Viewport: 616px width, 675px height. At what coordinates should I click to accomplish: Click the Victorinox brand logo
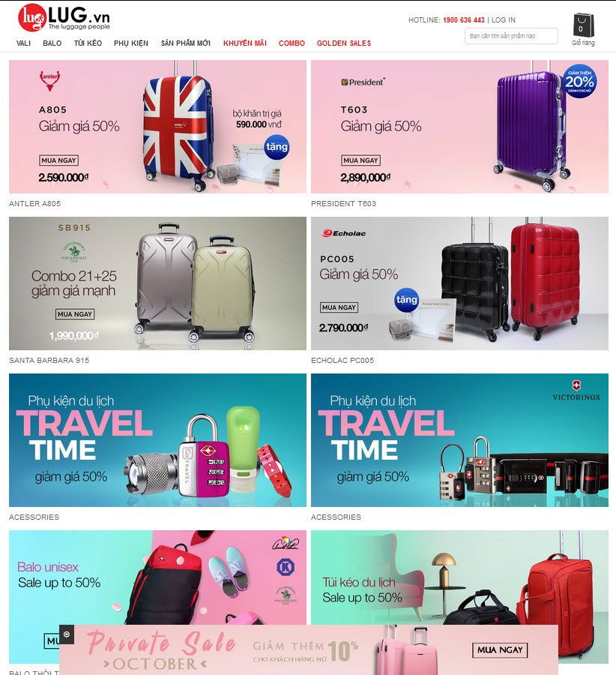click(576, 391)
